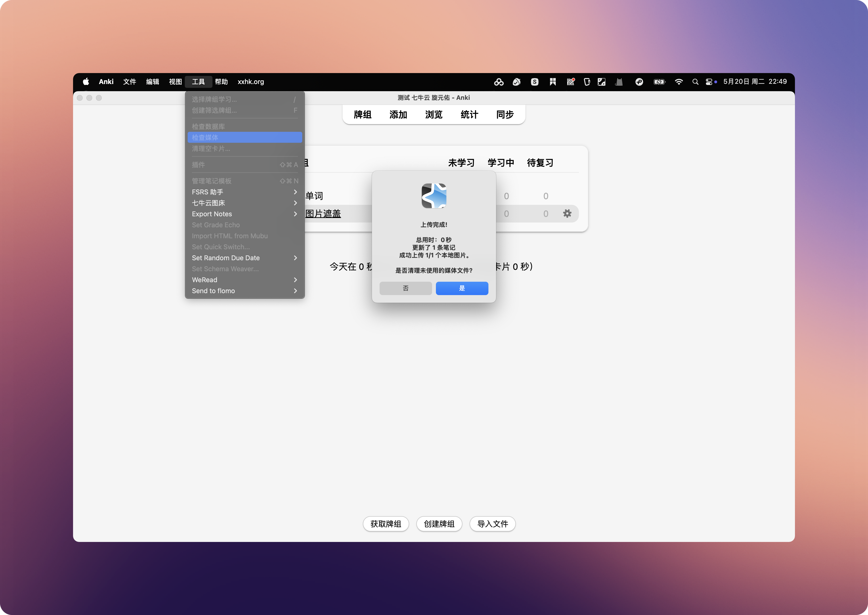Choose 选择牌组学习 menu entry
Image resolution: width=868 pixels, height=615 pixels.
(x=245, y=99)
